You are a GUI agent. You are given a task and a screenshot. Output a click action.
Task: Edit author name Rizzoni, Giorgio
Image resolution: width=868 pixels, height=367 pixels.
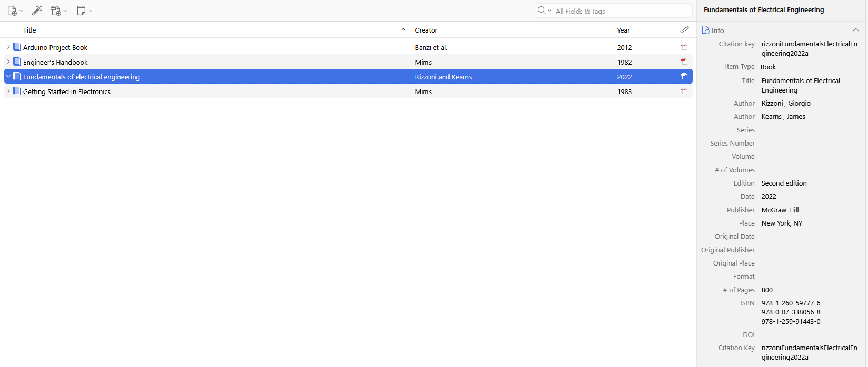(x=786, y=104)
